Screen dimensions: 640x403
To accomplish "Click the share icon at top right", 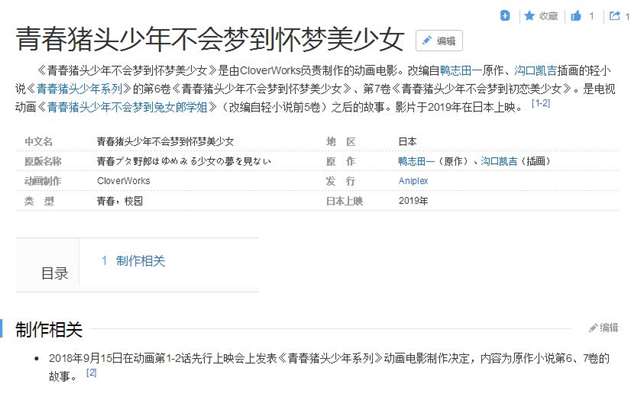I will [x=614, y=16].
